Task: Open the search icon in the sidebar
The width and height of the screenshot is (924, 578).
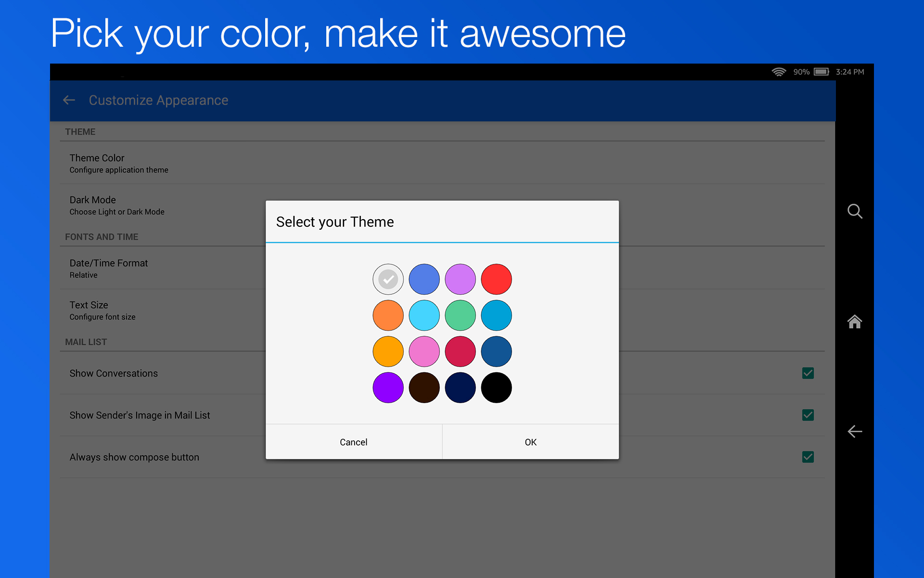Action: pos(855,211)
